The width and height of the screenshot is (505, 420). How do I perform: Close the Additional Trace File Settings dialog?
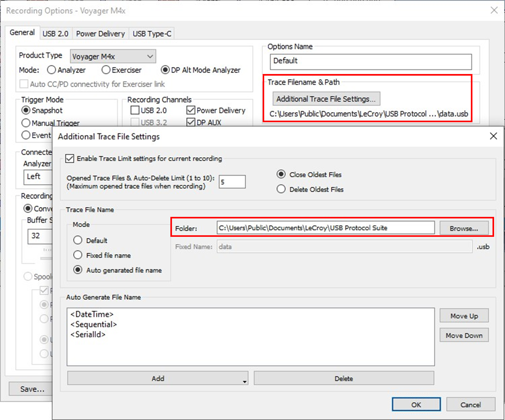point(493,136)
